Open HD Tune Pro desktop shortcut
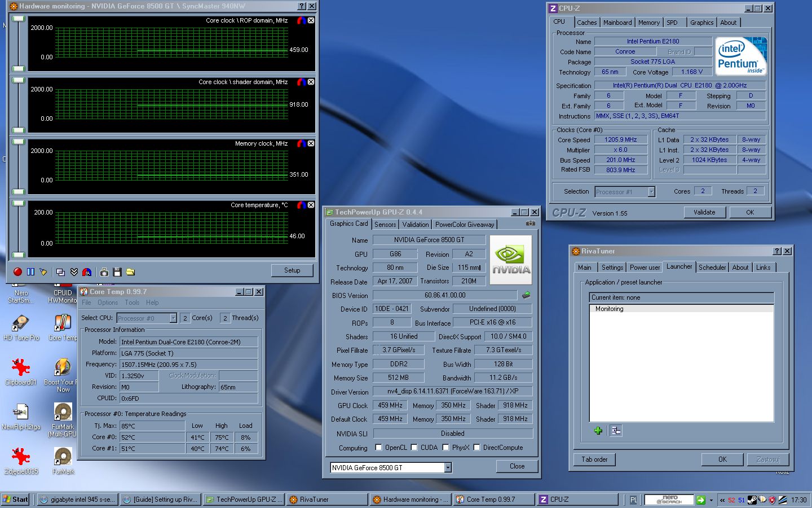 [21, 327]
